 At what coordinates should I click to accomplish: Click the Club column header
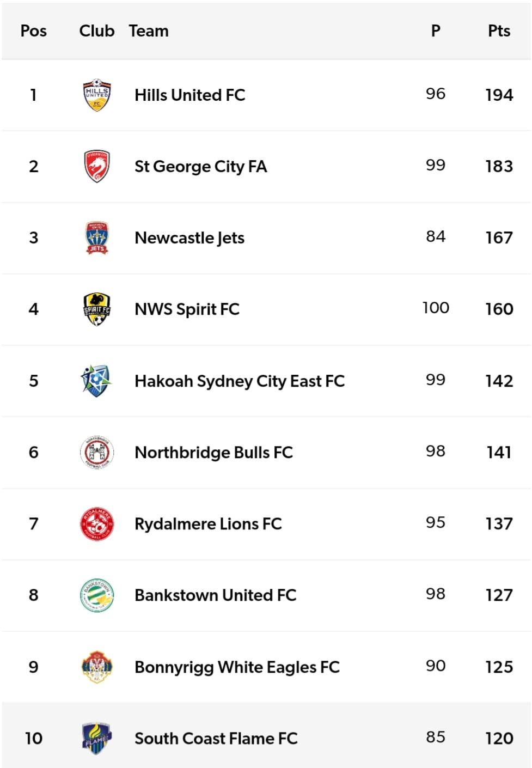pyautogui.click(x=97, y=31)
